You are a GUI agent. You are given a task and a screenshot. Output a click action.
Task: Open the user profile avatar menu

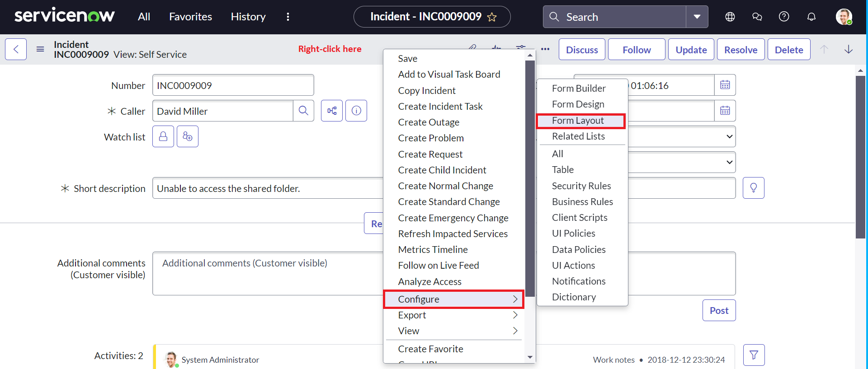(844, 17)
